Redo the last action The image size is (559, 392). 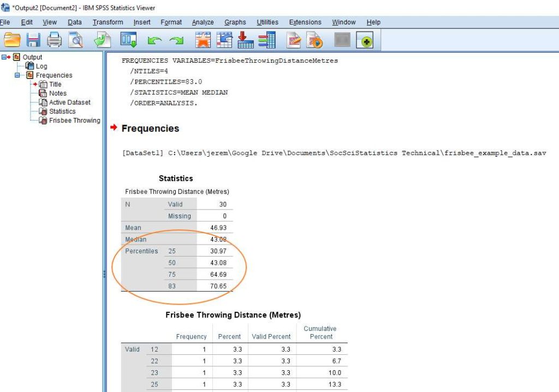point(175,39)
